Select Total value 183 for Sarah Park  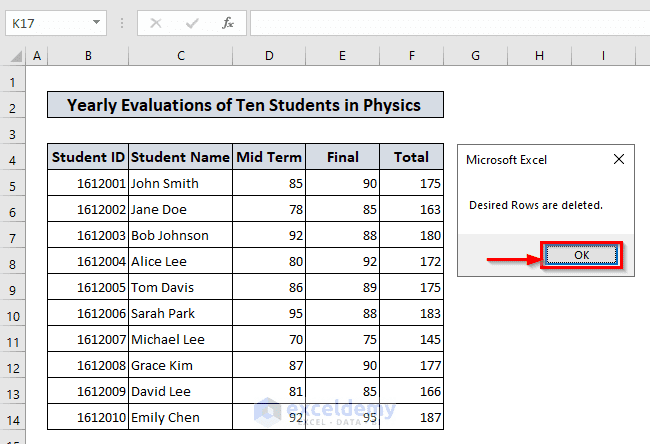coord(412,313)
